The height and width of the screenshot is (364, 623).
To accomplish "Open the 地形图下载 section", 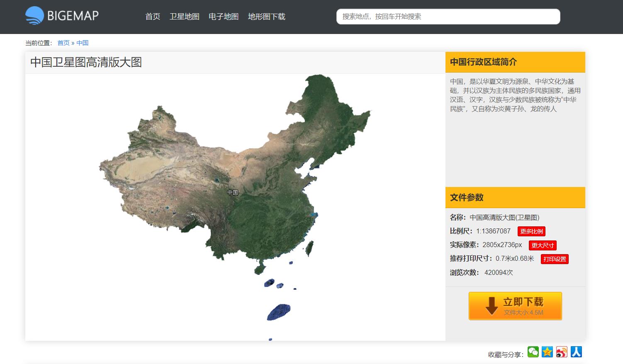I will [x=267, y=17].
